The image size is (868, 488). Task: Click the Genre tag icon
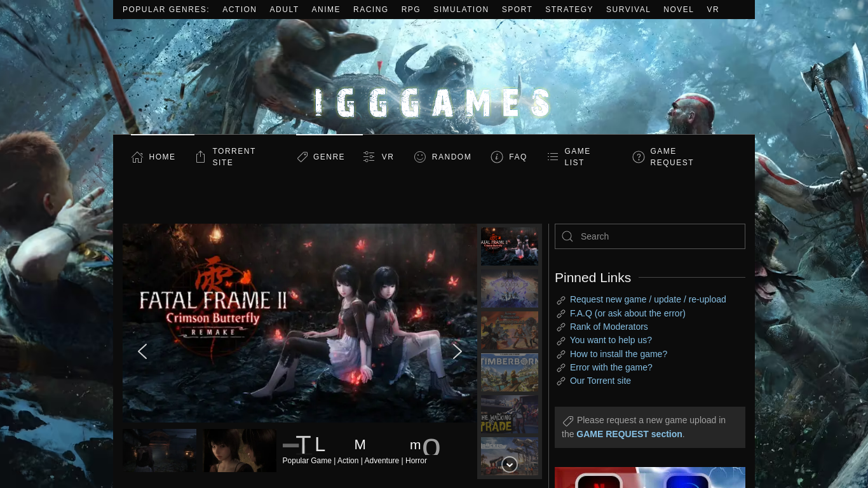point(302,157)
